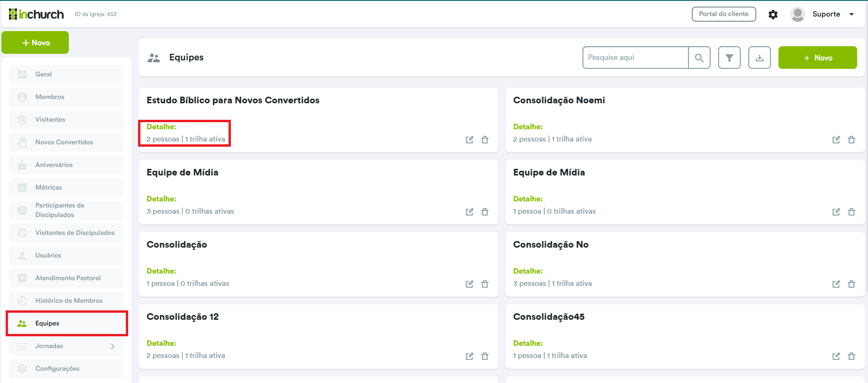Screen dimensions: 868x383
Task: Click the search magnifier icon
Action: tap(699, 58)
